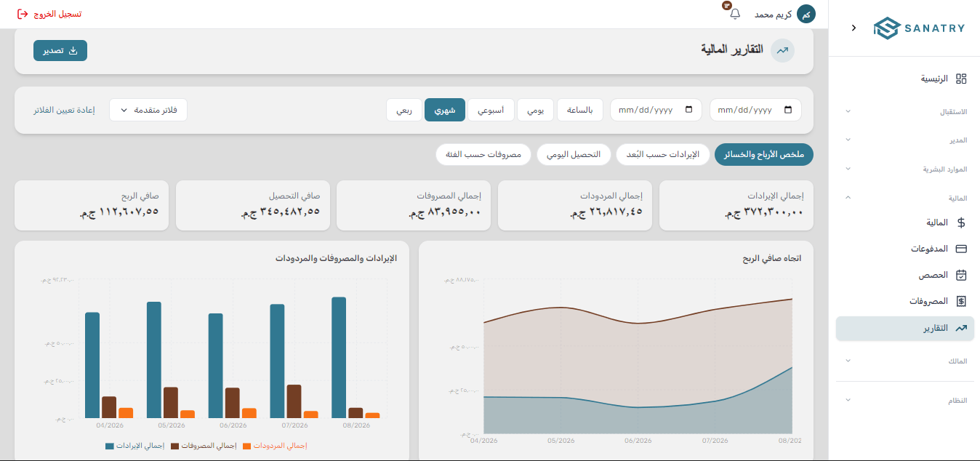Viewport: 980px width, 461px height.
Task: Open المدفوعات sidebar item
Action: pyautogui.click(x=904, y=249)
